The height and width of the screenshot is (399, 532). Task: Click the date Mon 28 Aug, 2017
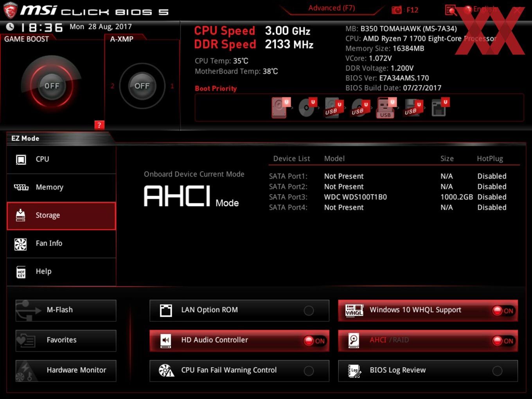pos(101,27)
